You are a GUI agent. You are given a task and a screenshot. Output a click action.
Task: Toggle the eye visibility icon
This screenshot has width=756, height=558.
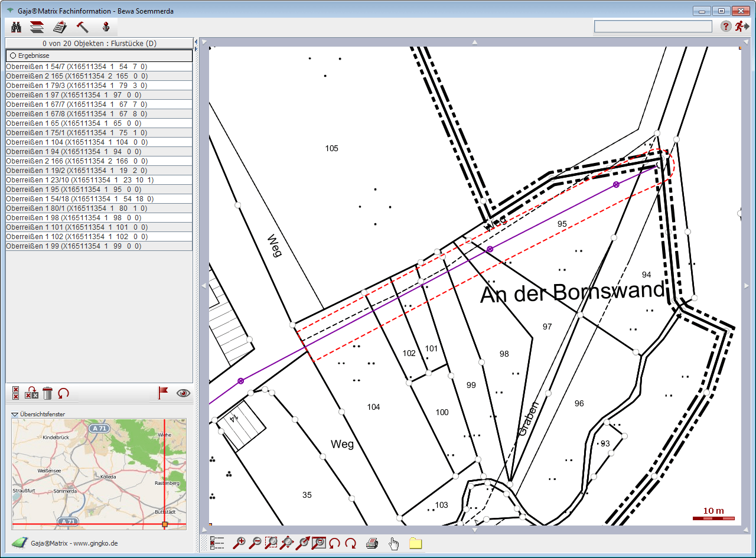coord(183,393)
